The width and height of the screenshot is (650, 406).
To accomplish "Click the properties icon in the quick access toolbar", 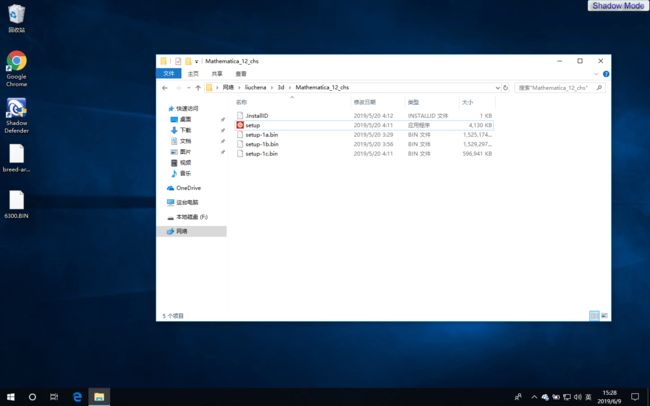I will (178, 61).
